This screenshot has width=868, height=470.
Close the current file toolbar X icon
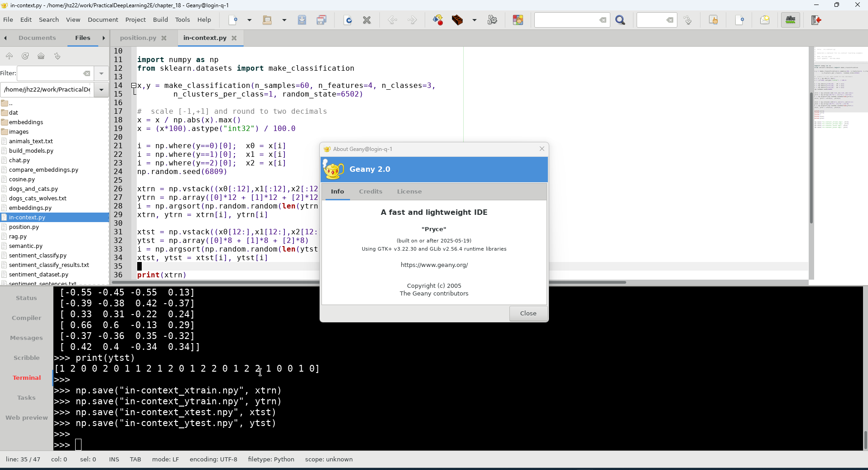367,20
